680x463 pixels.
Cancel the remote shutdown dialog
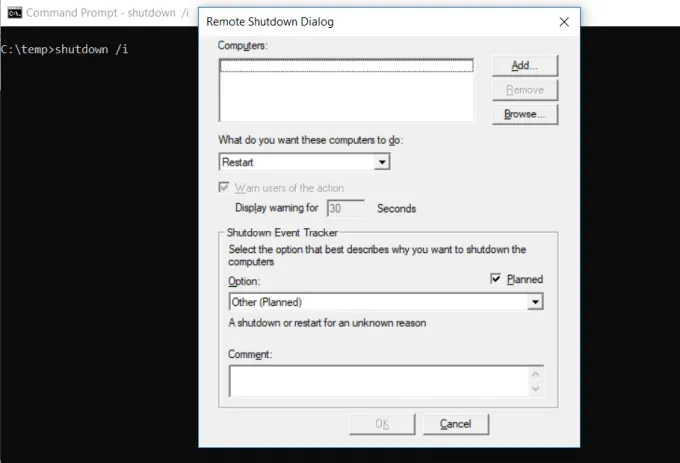[455, 424]
